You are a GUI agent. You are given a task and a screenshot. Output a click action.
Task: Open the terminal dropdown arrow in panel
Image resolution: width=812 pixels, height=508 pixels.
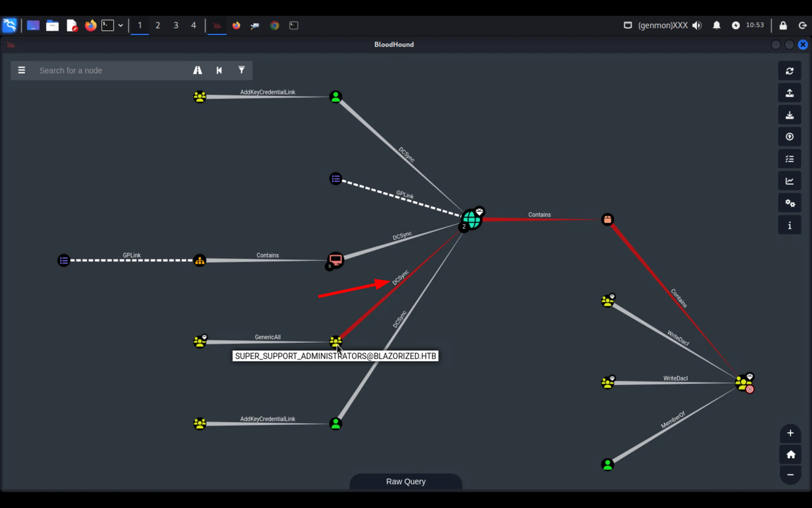[120, 25]
